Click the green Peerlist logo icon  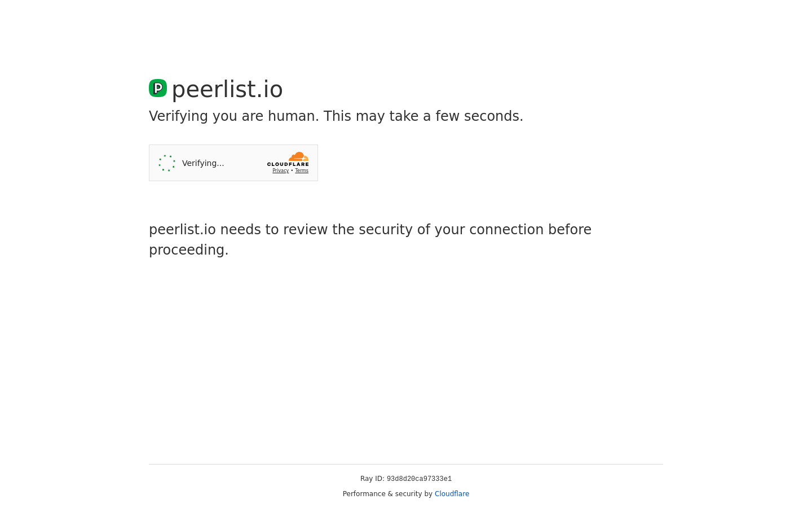(x=158, y=88)
